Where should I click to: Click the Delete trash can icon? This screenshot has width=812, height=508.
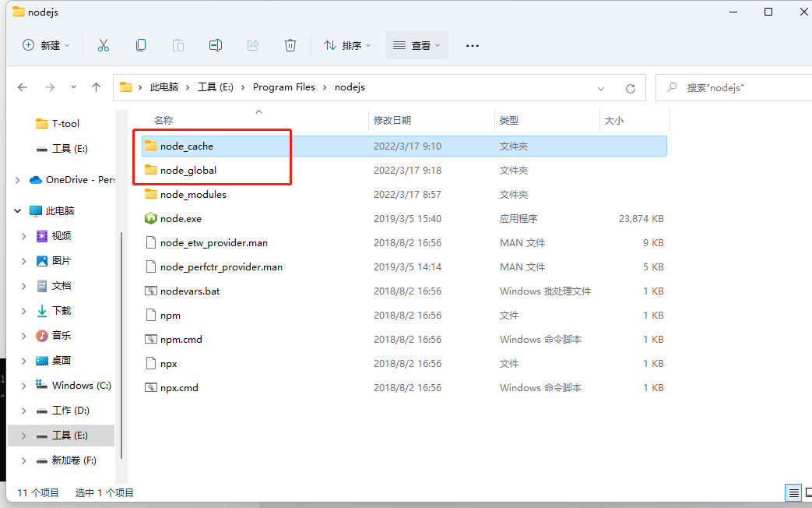coord(290,46)
